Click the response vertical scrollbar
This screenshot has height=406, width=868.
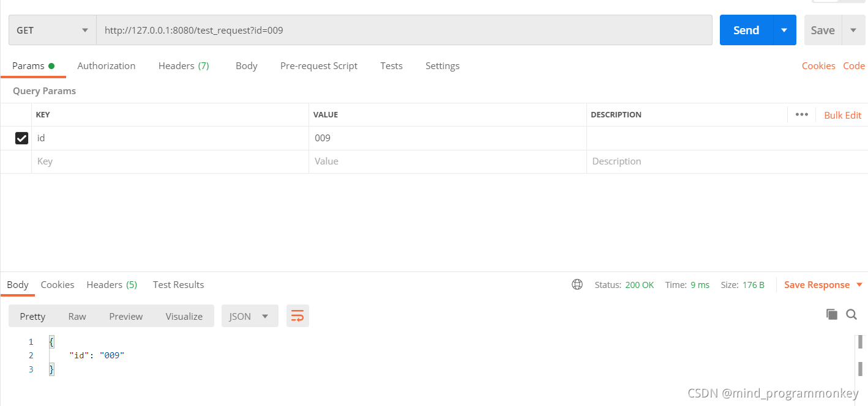tap(860, 356)
